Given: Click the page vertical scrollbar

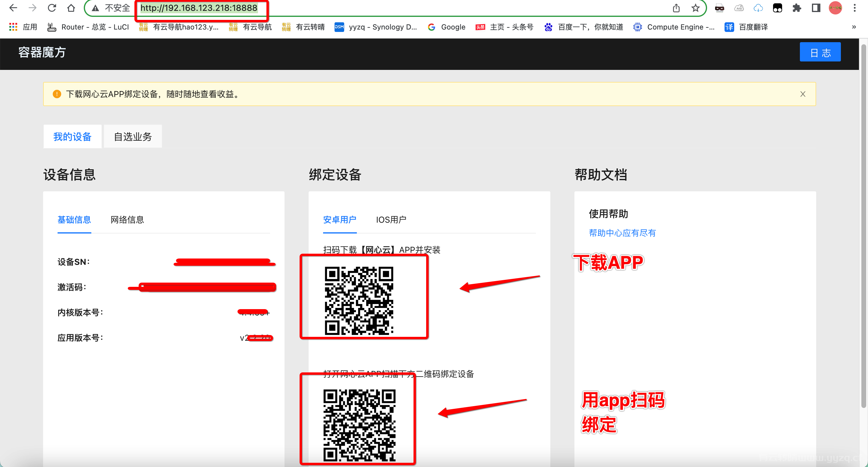Looking at the screenshot, I should (863, 226).
